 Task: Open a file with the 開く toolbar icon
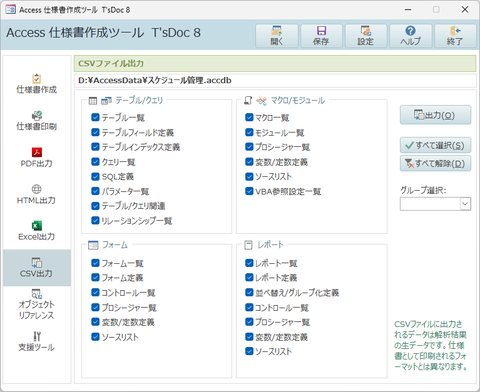click(x=277, y=36)
